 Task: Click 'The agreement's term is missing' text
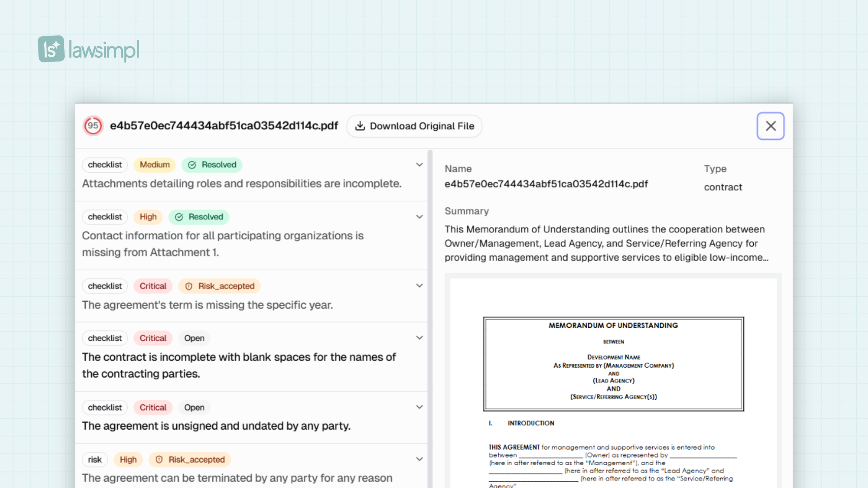[x=207, y=305]
